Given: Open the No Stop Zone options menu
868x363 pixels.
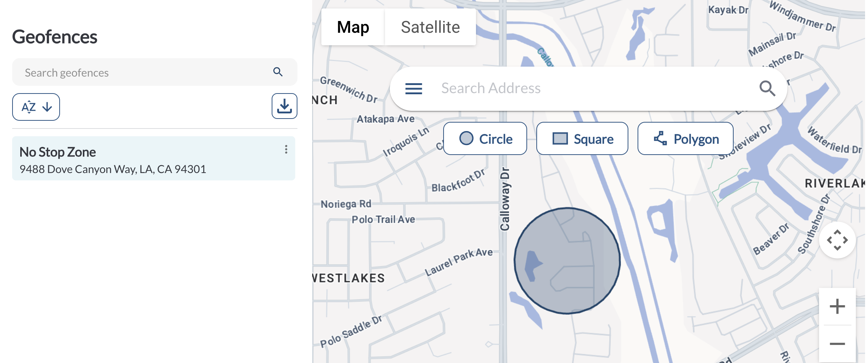Looking at the screenshot, I should [x=286, y=149].
